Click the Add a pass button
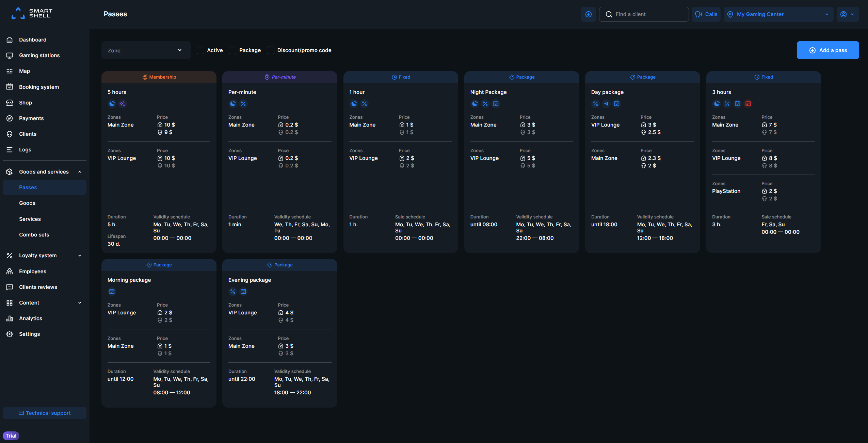The image size is (868, 443). (827, 50)
